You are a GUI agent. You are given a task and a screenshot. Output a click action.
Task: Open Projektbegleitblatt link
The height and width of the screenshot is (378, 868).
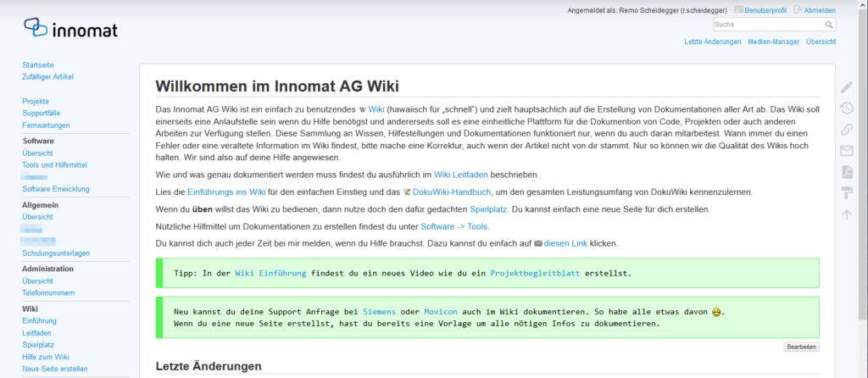(x=536, y=273)
